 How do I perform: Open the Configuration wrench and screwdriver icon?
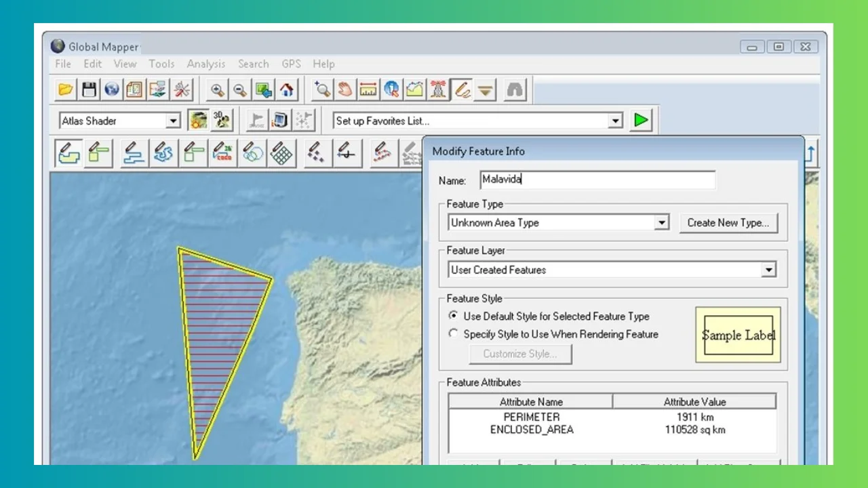click(181, 89)
